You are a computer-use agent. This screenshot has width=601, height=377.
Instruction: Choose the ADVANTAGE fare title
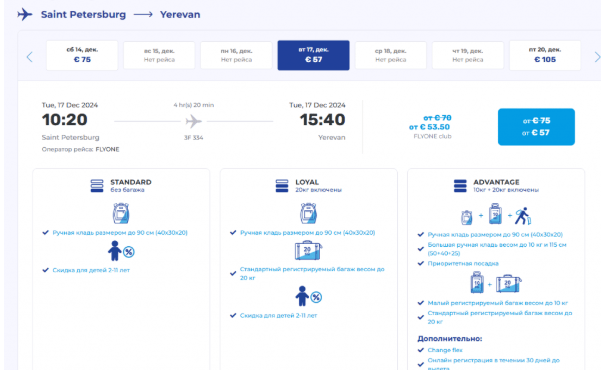496,182
